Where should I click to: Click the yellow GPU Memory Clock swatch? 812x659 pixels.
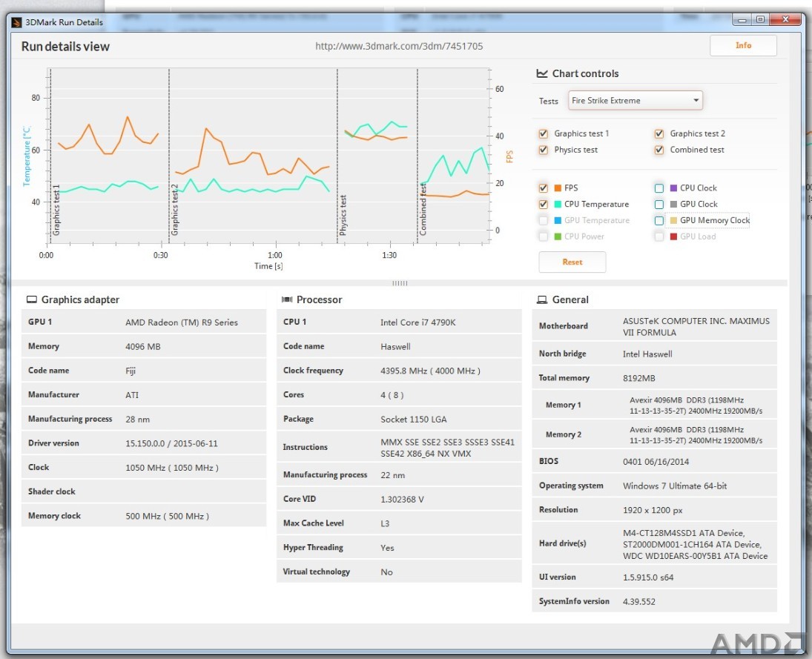[x=674, y=220]
